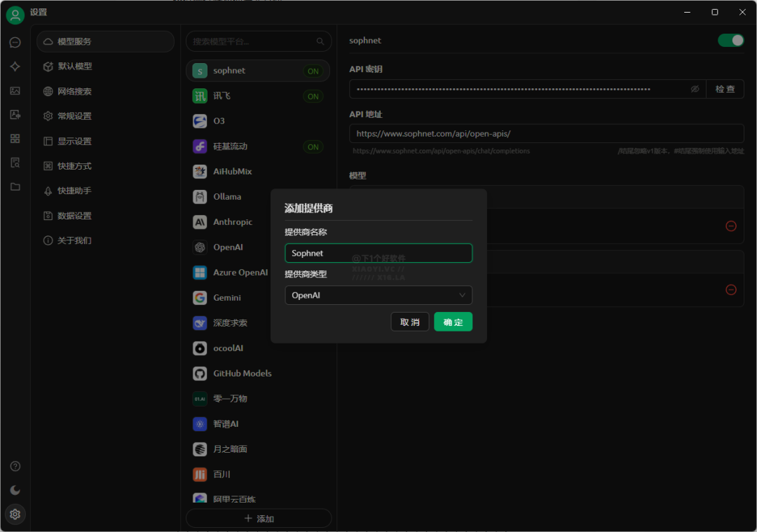Select sophnet in provider list
757x532 pixels.
(258, 71)
